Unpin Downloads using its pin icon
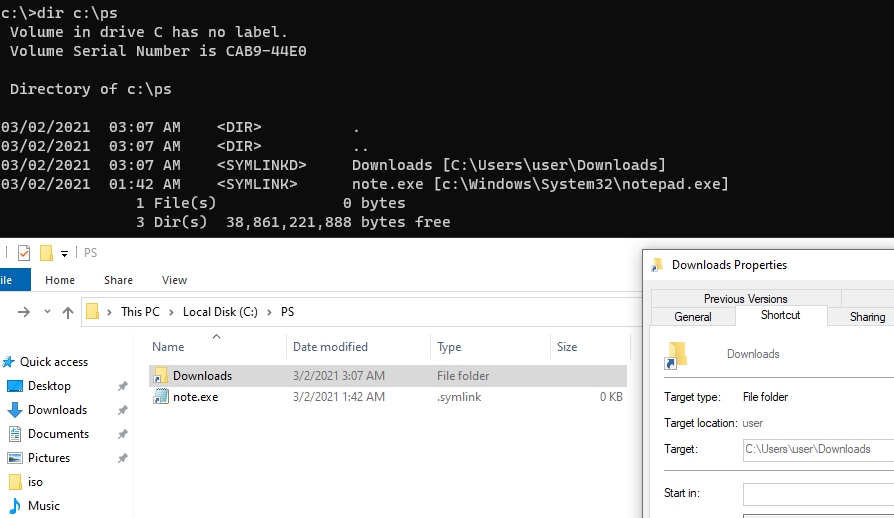The height and width of the screenshot is (518, 894). tap(122, 410)
